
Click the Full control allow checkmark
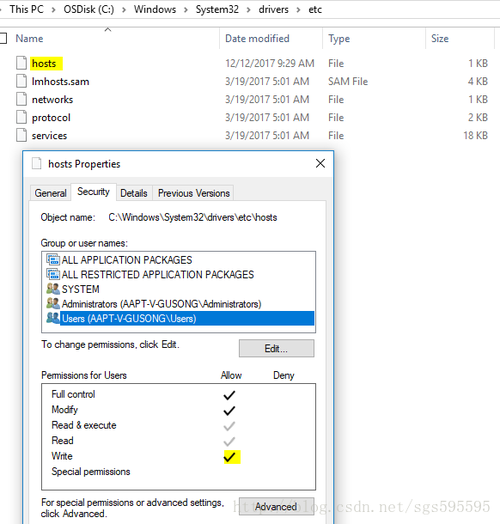click(229, 395)
